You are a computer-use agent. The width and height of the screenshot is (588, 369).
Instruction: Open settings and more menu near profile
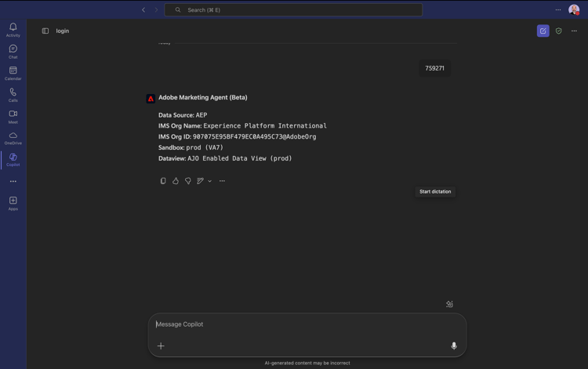(558, 9)
